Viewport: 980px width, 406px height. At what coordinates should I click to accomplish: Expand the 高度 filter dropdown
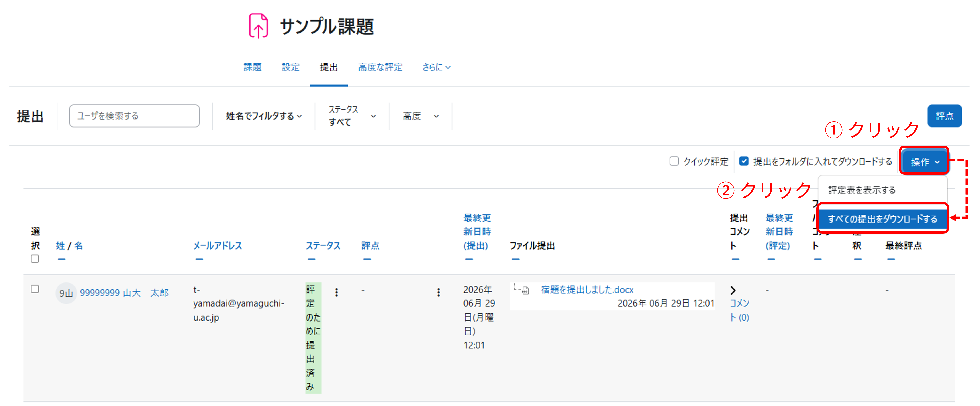coord(421,116)
